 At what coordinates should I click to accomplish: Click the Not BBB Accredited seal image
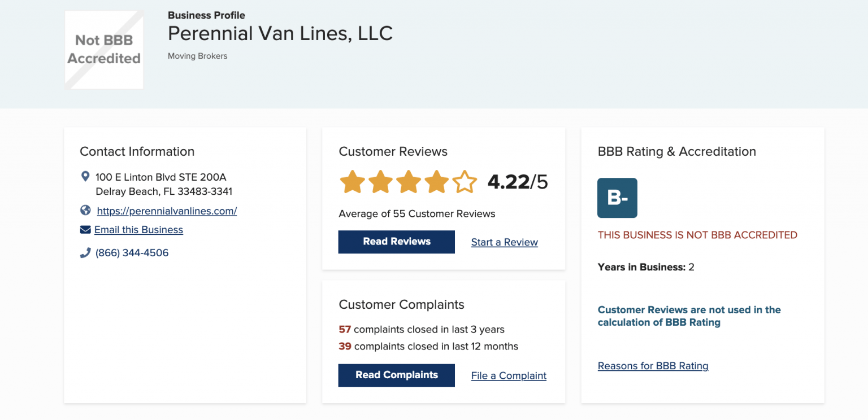tap(103, 49)
